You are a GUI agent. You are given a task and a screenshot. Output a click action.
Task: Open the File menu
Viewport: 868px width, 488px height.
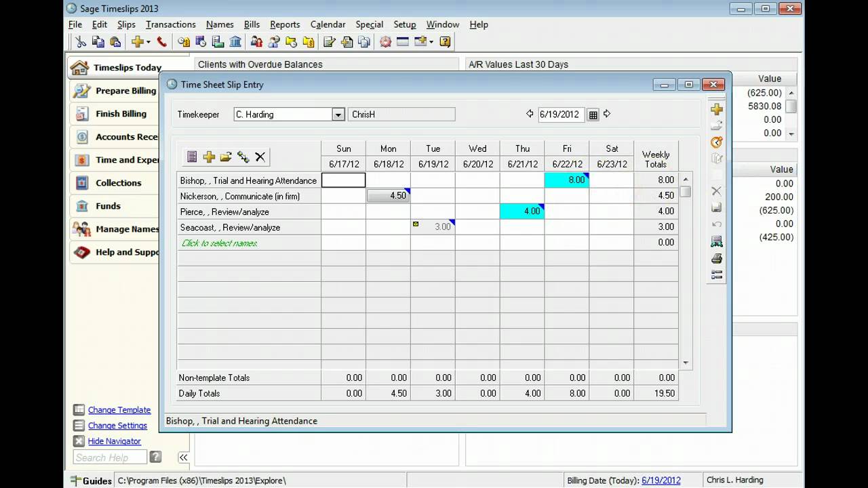pos(75,24)
